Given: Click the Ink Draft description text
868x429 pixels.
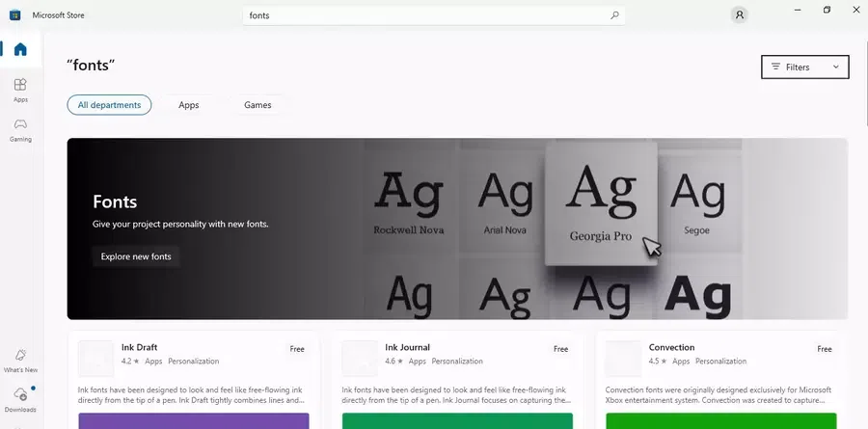Looking at the screenshot, I should (x=192, y=395).
